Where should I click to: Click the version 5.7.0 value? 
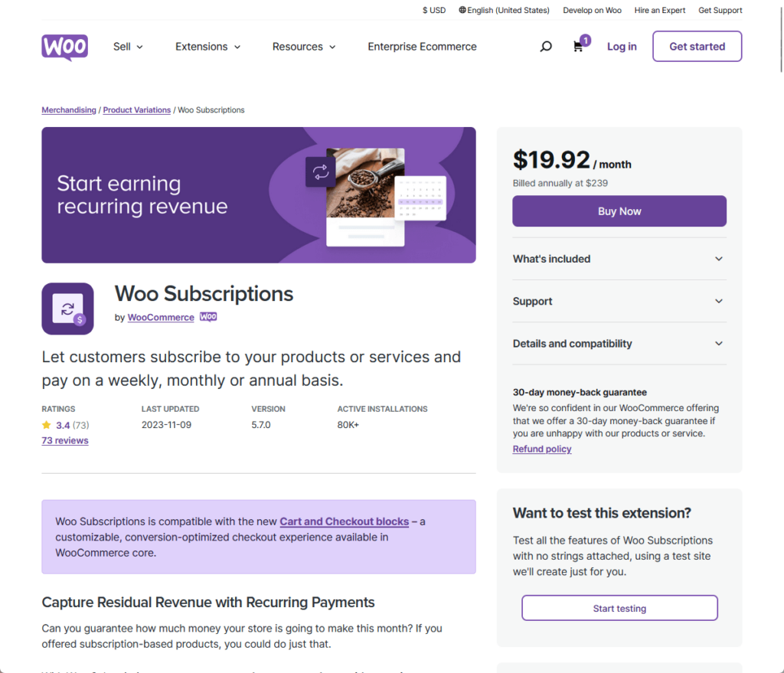[x=261, y=425]
